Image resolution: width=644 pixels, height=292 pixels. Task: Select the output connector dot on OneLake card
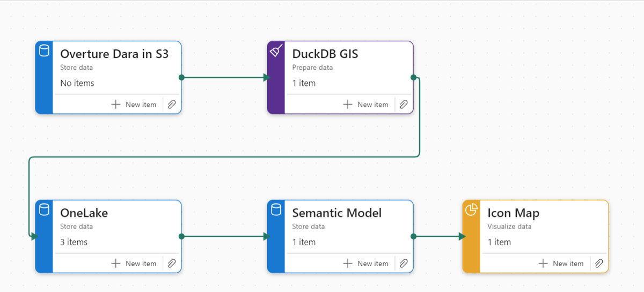[181, 236]
